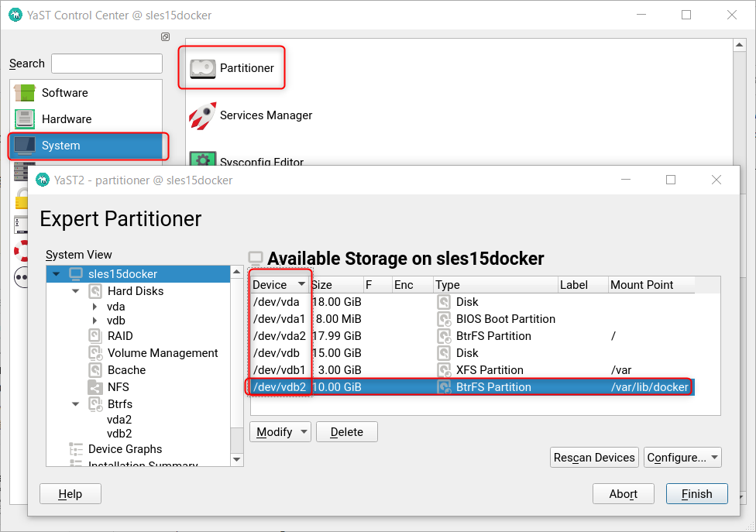
Task: Launch Services Manager rocket icon
Action: pyautogui.click(x=202, y=115)
